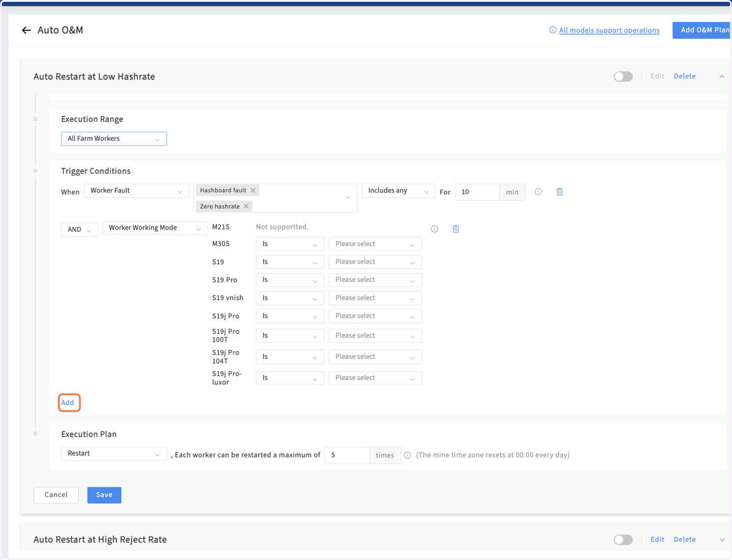Click info icon next to the times field
The width and height of the screenshot is (732, 560).
pos(407,455)
